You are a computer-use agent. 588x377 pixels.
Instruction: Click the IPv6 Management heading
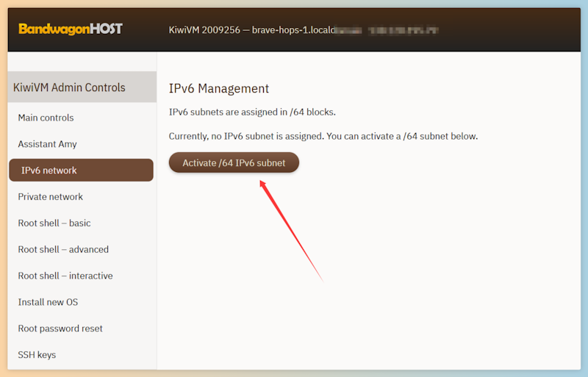pos(218,88)
